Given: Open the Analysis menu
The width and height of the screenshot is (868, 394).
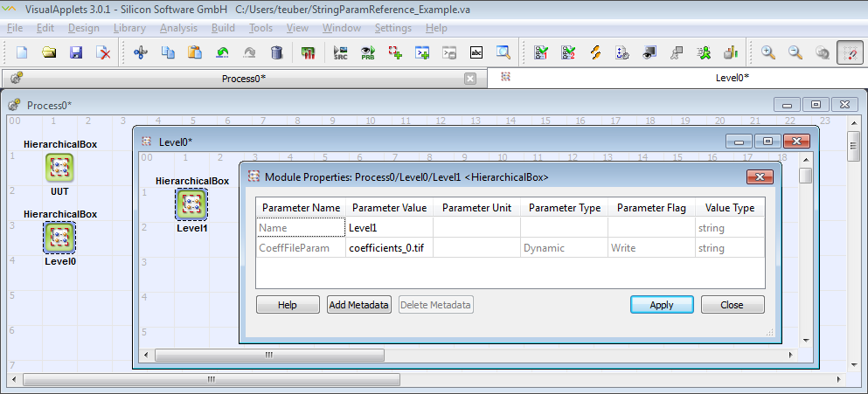Looking at the screenshot, I should tap(178, 28).
